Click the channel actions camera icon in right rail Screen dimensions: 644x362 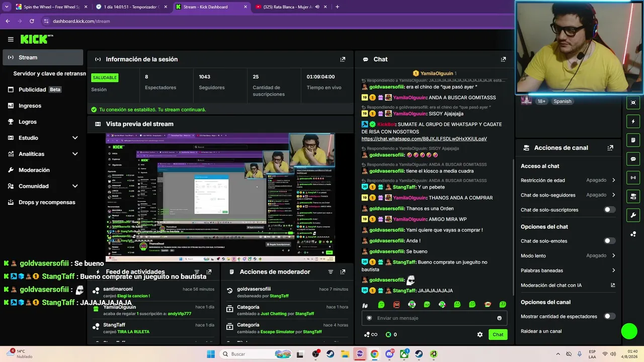click(633, 196)
